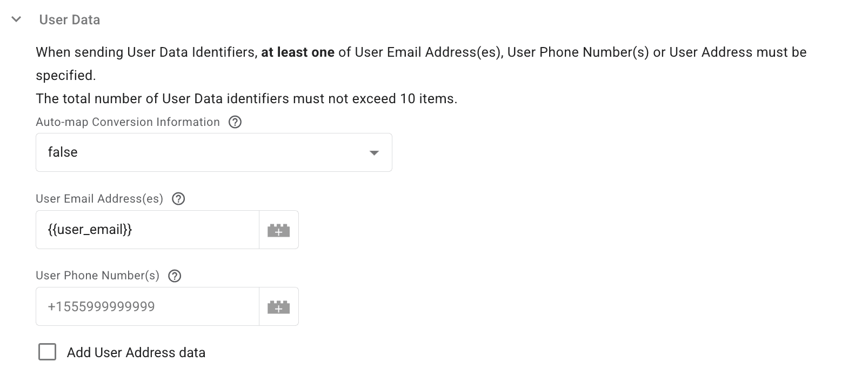
Task: Click the User Phone Number(s) label
Action: click(x=96, y=276)
